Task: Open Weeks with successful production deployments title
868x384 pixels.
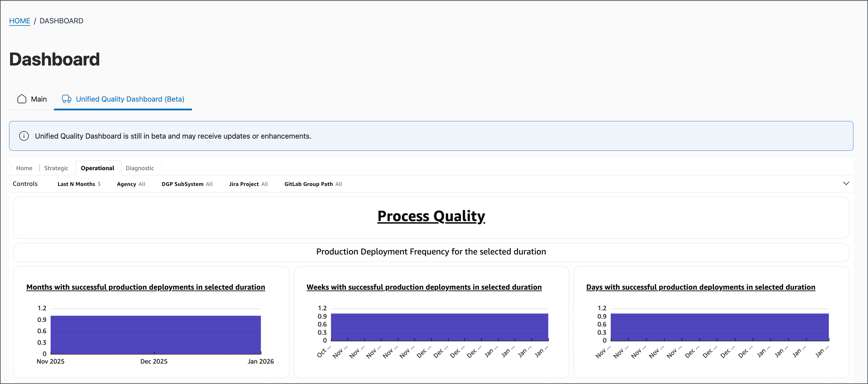Action: coord(424,287)
